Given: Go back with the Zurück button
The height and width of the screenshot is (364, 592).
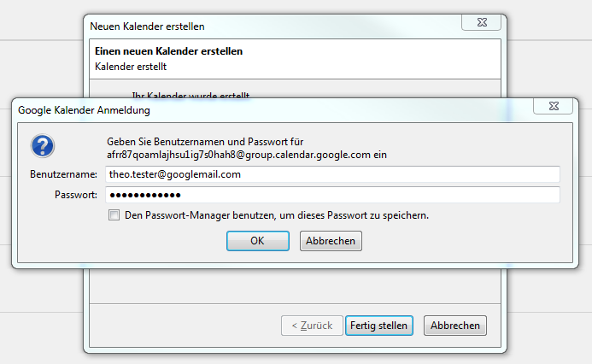Looking at the screenshot, I should [x=312, y=326].
